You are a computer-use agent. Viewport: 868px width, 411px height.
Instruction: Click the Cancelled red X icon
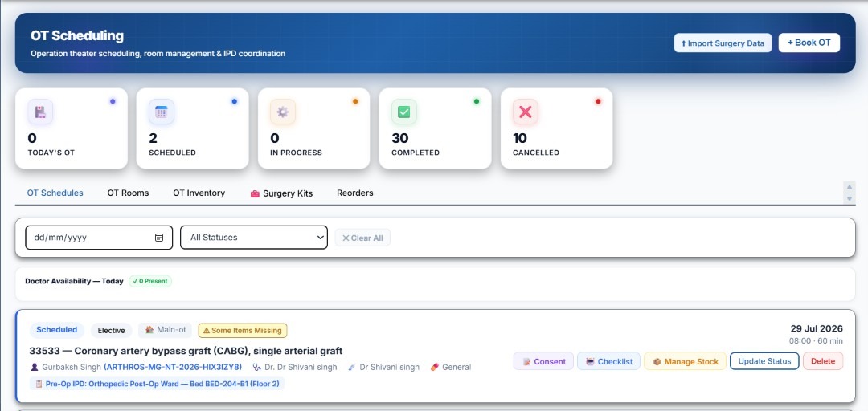click(x=526, y=112)
